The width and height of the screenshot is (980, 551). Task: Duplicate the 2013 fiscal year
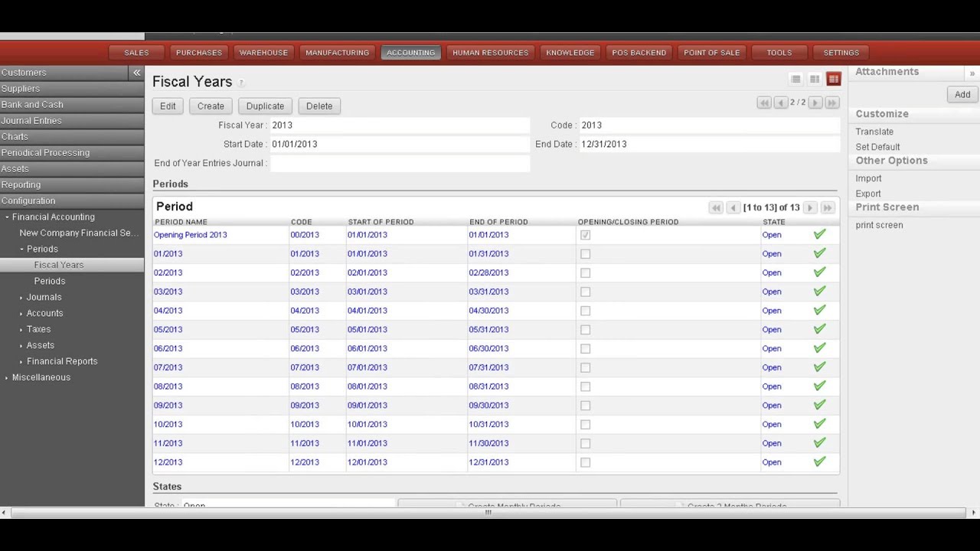(x=265, y=106)
